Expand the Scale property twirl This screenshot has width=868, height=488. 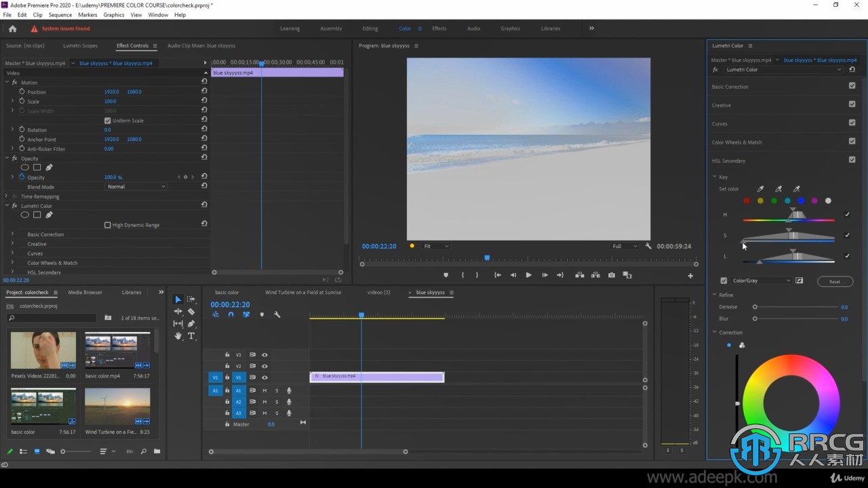12,101
